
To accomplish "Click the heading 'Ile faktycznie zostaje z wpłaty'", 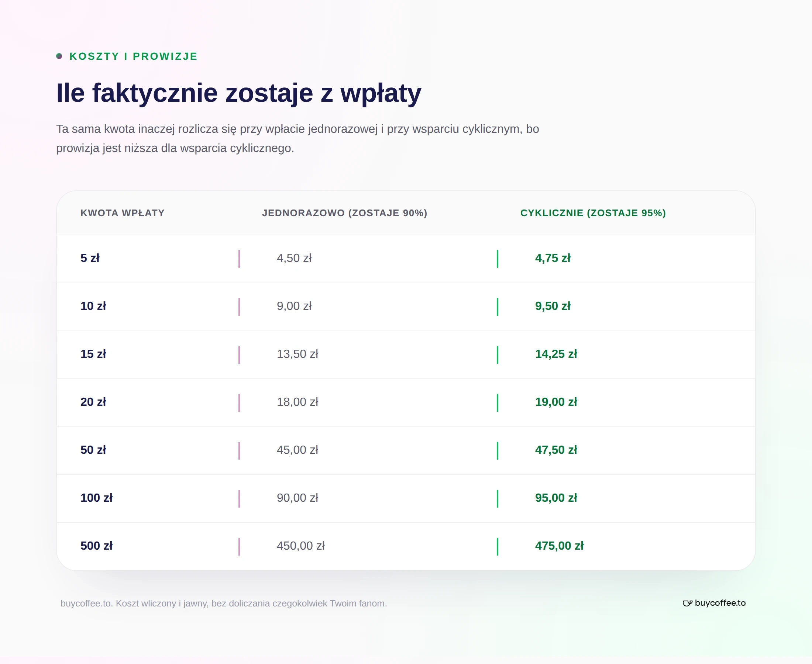I will (x=239, y=93).
